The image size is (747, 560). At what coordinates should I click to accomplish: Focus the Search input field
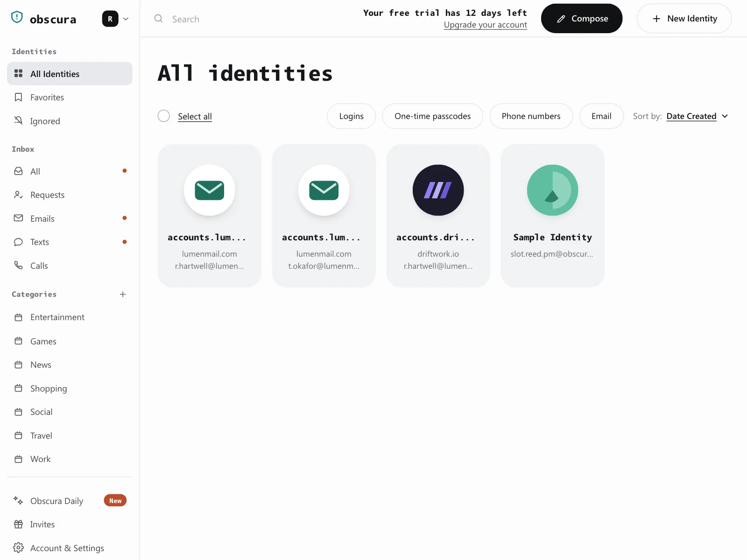(252, 19)
